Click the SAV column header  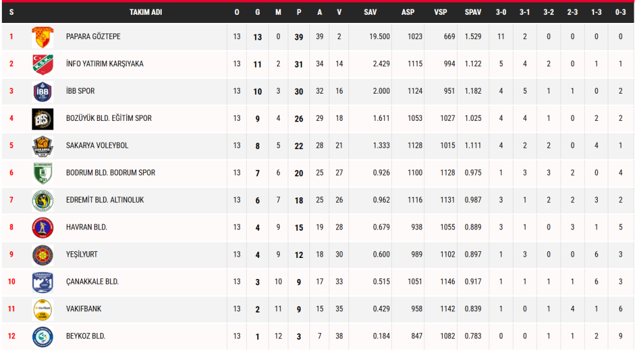pos(370,12)
